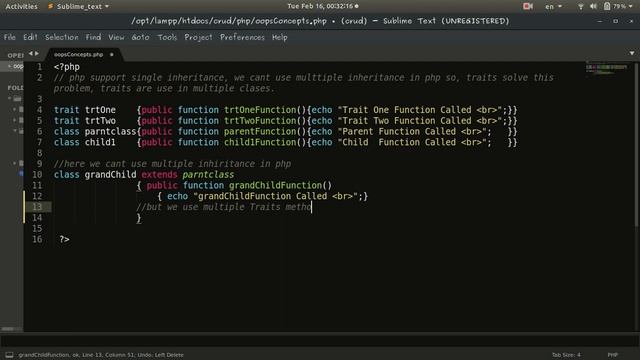
Task: Click line number 4 in the gutter
Action: pyautogui.click(x=40, y=110)
